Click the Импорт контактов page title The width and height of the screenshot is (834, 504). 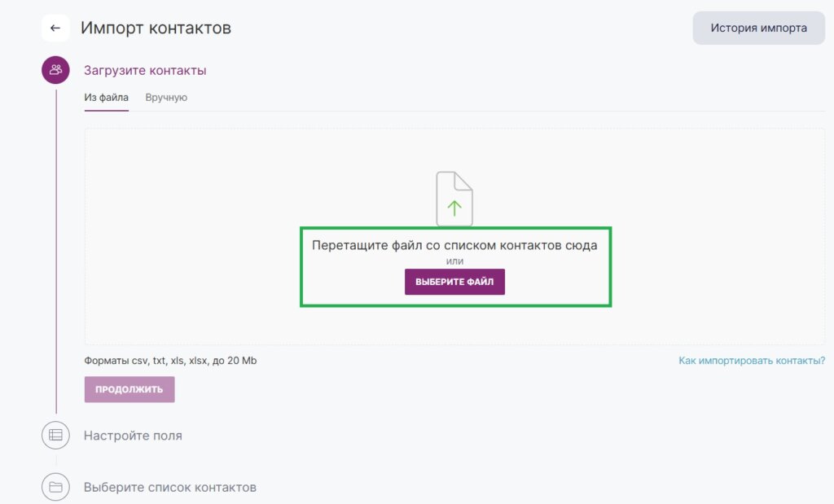click(x=156, y=28)
